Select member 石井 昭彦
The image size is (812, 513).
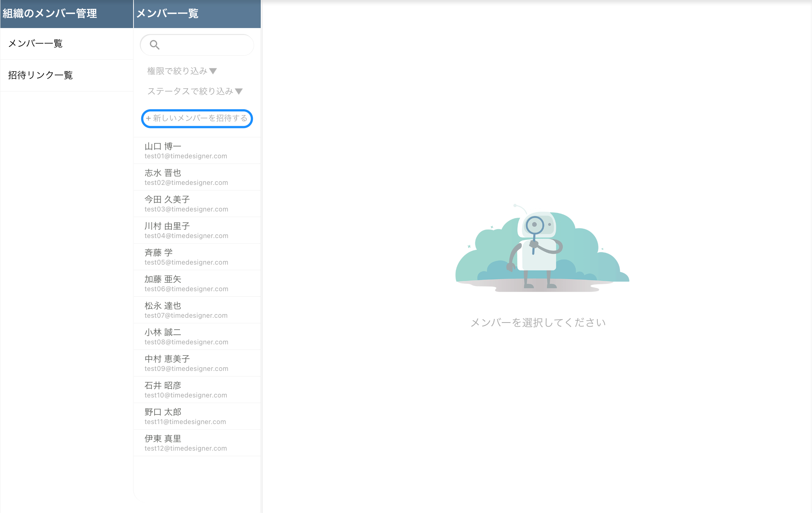pos(197,390)
